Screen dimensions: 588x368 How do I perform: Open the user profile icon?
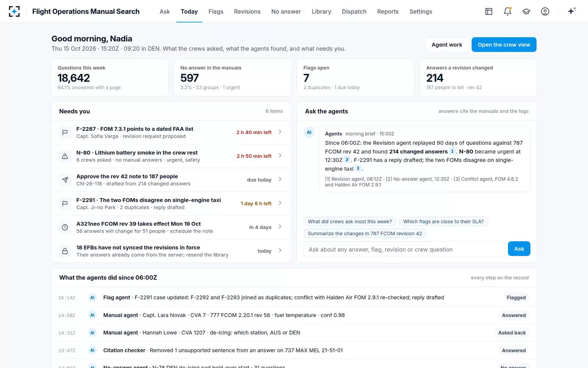click(545, 11)
